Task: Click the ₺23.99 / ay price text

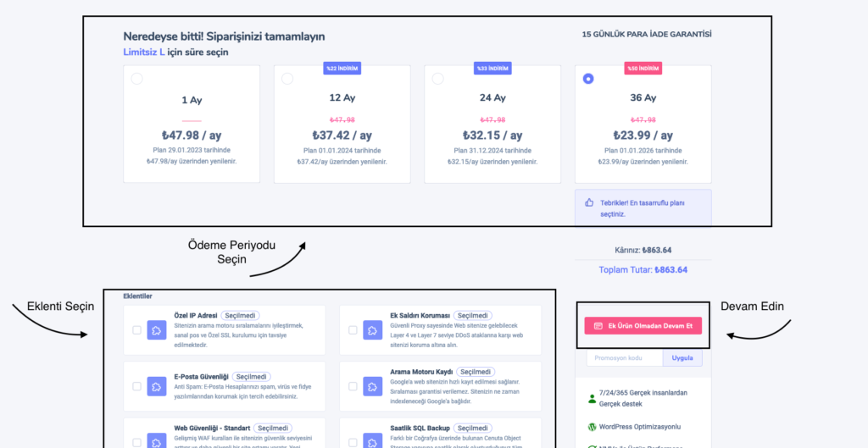Action: [643, 135]
